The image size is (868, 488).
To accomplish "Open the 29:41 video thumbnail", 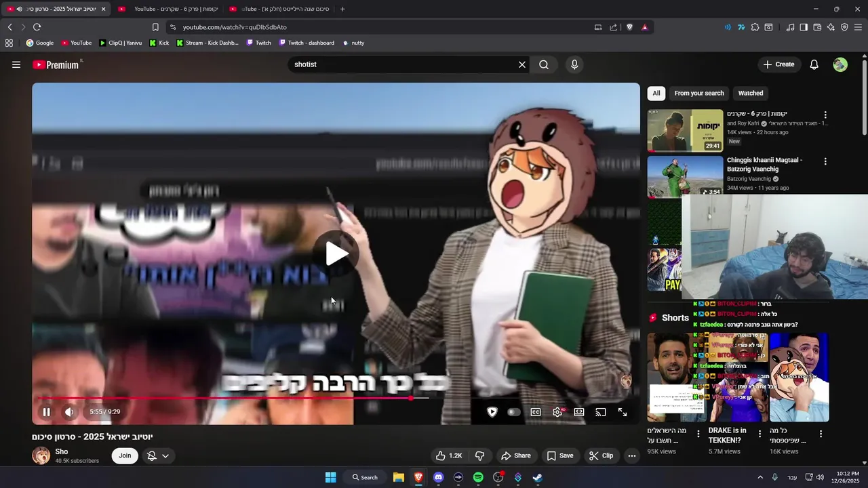I will pyautogui.click(x=685, y=130).
